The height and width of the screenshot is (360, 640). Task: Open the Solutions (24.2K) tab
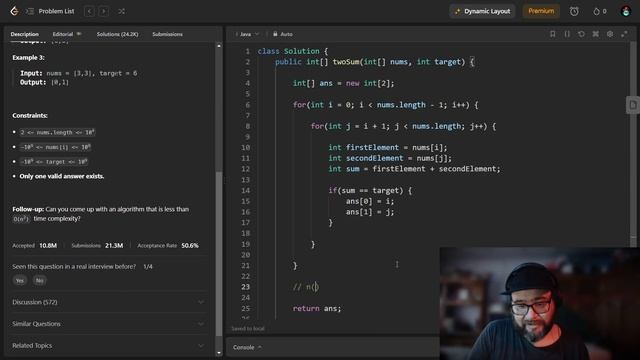coord(117,34)
